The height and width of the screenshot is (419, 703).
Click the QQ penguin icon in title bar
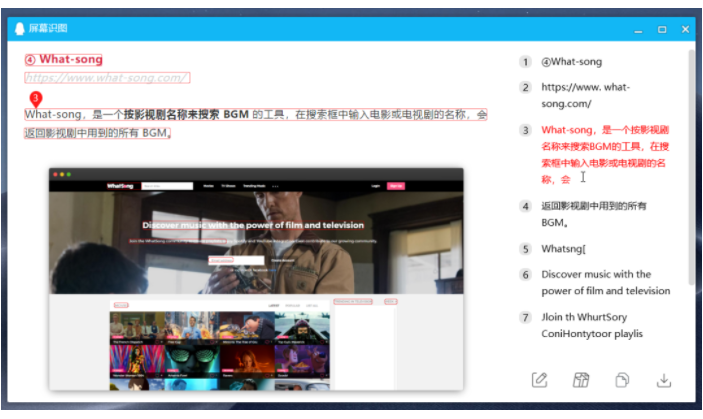20,29
